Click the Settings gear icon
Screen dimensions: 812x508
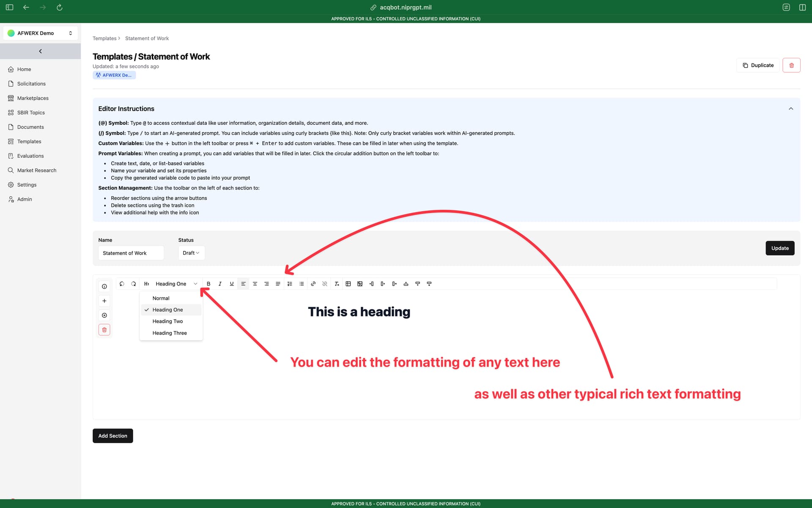(x=11, y=185)
